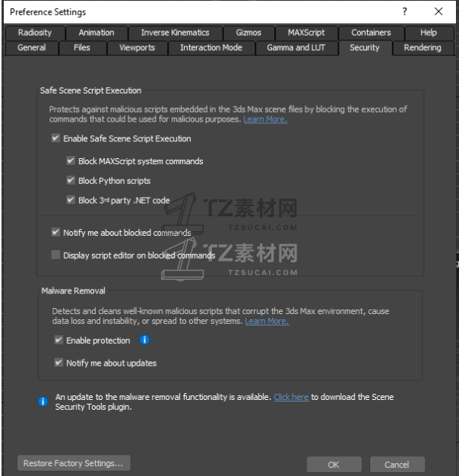459x476 pixels.
Task: Select the Inverse Kinematics tab
Action: click(175, 33)
